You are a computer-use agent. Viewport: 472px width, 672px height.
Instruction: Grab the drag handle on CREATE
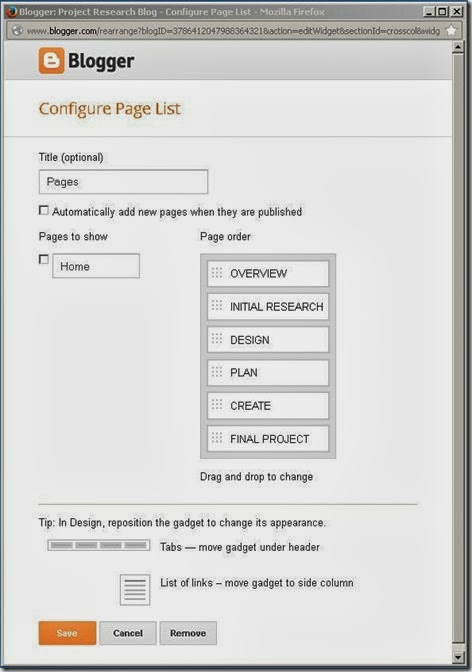(x=217, y=405)
